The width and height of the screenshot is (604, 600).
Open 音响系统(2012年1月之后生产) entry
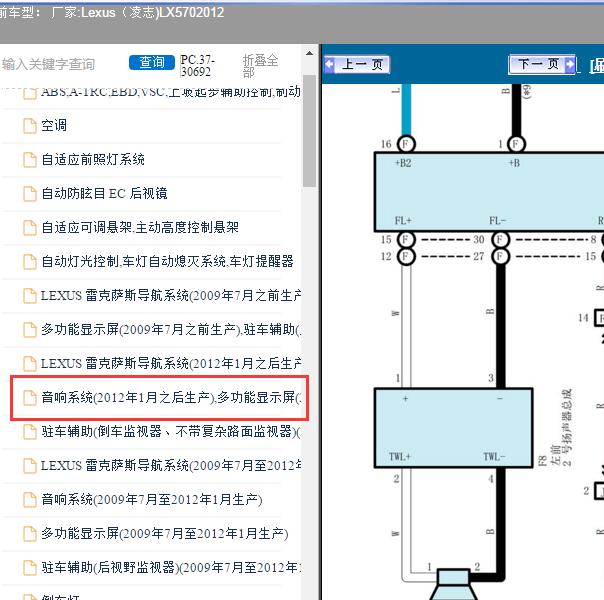point(171,397)
